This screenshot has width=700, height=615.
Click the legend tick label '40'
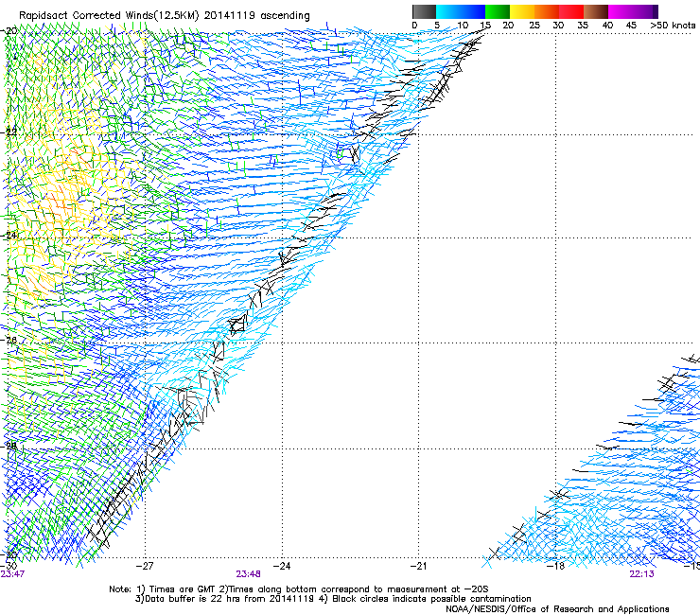tap(607, 26)
